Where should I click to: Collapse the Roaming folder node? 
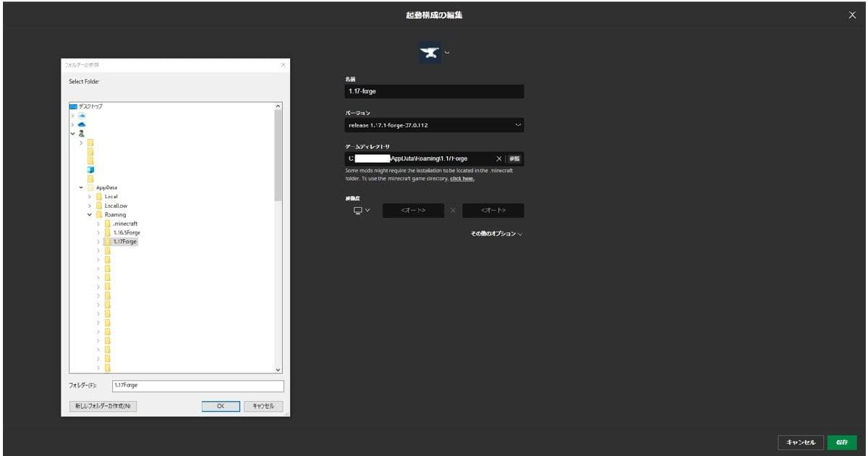point(90,214)
